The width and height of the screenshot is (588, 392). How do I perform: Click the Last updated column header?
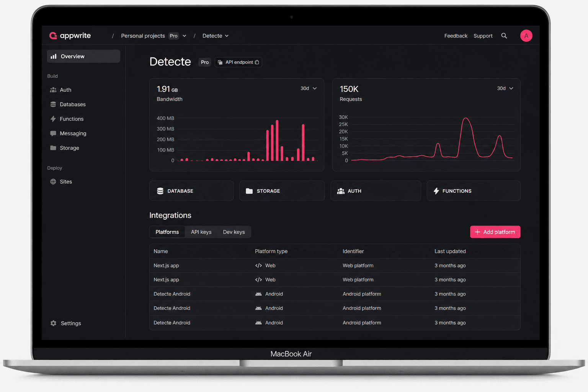pyautogui.click(x=450, y=251)
